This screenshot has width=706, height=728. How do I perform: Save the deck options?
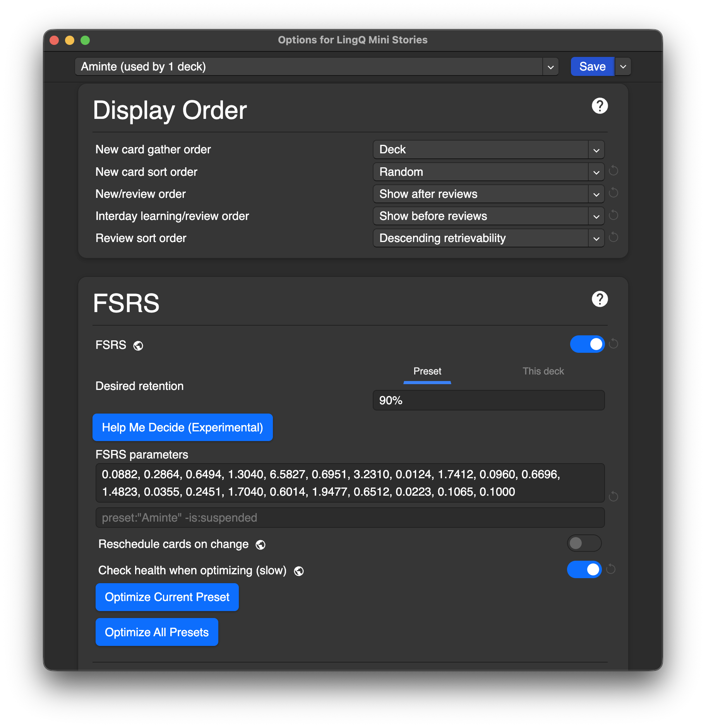pyautogui.click(x=592, y=67)
